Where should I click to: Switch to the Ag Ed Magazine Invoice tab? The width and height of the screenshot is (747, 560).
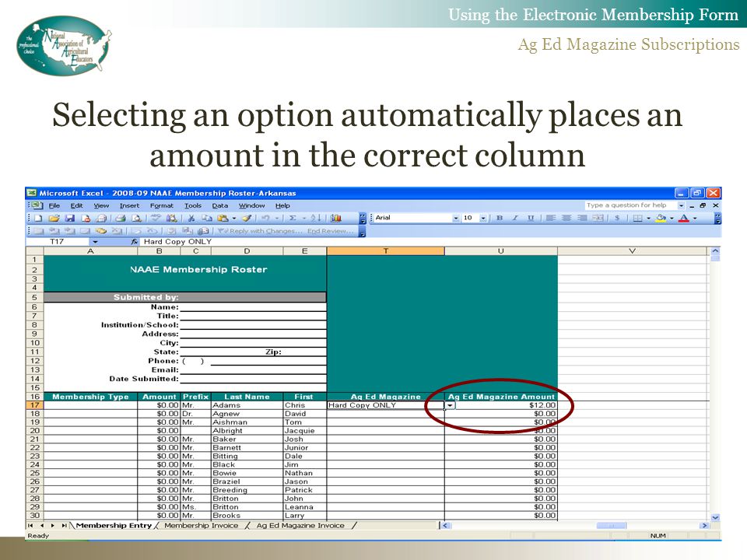[300, 526]
